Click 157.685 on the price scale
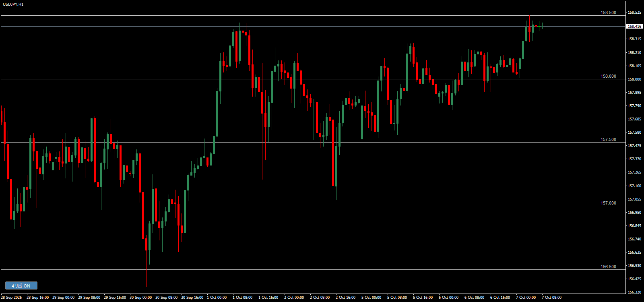This screenshot has width=644, height=302. pos(634,119)
